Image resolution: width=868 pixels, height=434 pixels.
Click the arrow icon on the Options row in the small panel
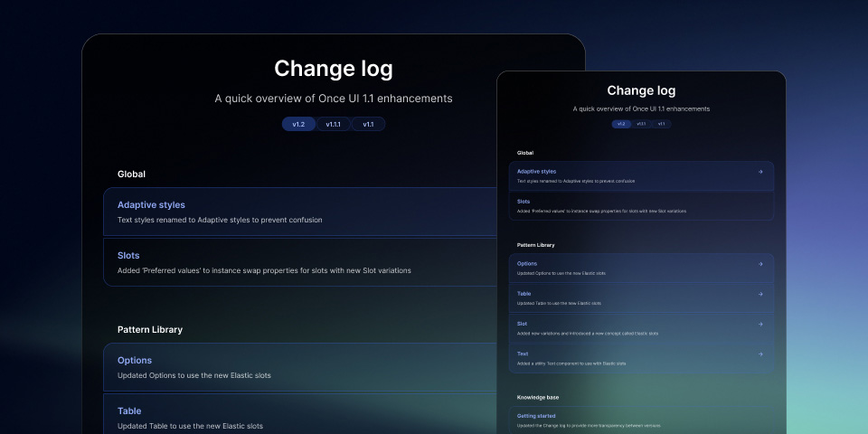tap(760, 264)
